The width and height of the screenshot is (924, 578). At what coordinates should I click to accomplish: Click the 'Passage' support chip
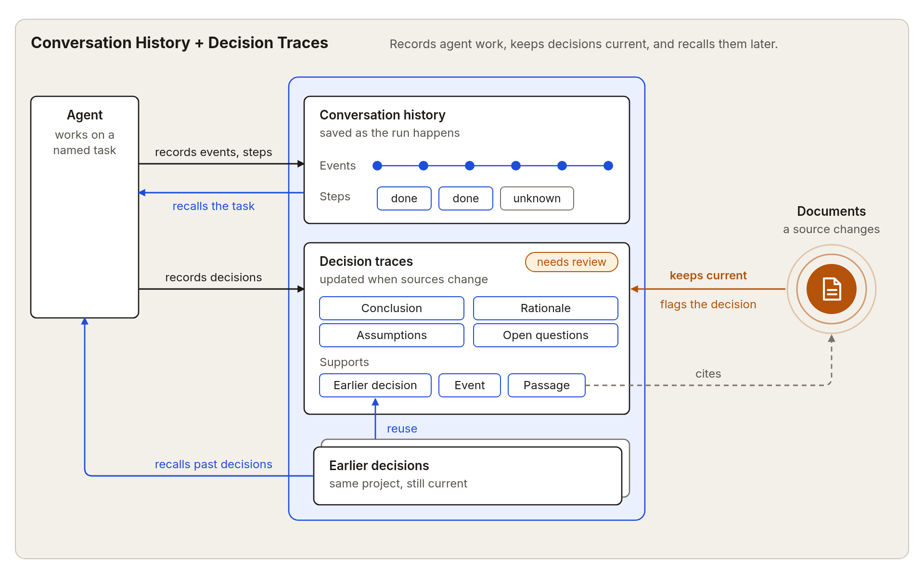[547, 385]
